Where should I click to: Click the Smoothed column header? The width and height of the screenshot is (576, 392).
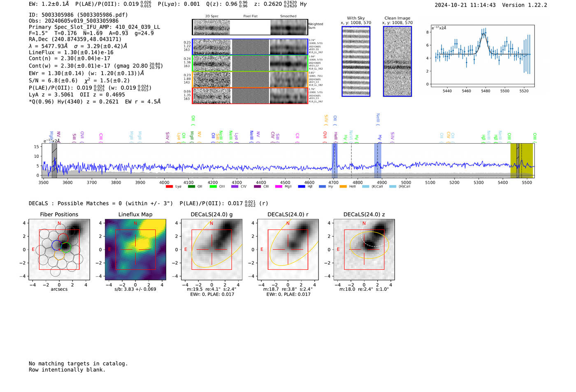pyautogui.click(x=288, y=16)
